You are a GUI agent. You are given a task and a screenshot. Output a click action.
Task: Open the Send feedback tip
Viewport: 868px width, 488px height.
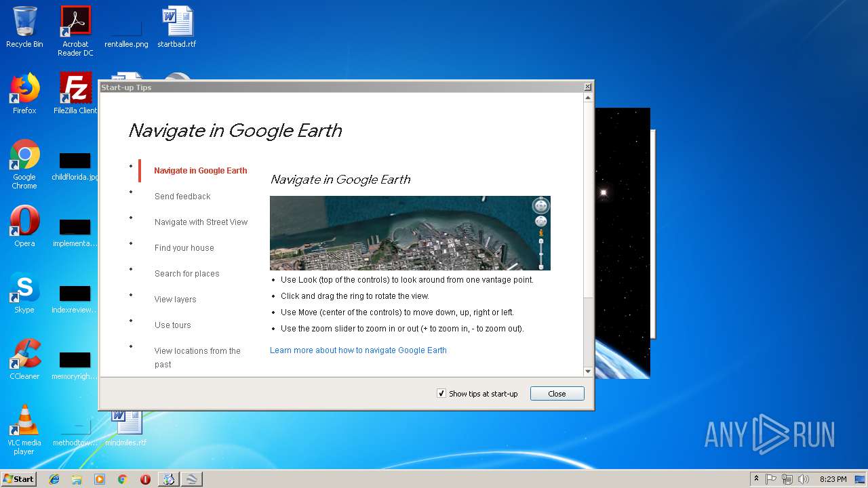pyautogui.click(x=182, y=197)
